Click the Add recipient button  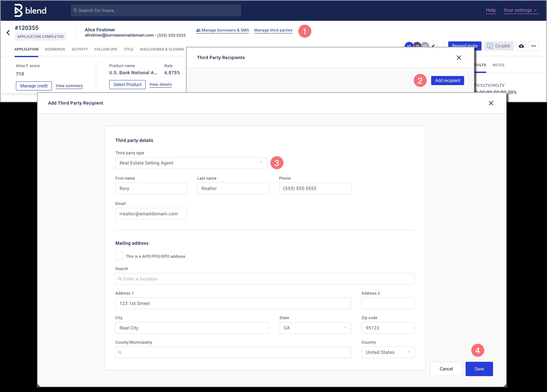coord(447,81)
